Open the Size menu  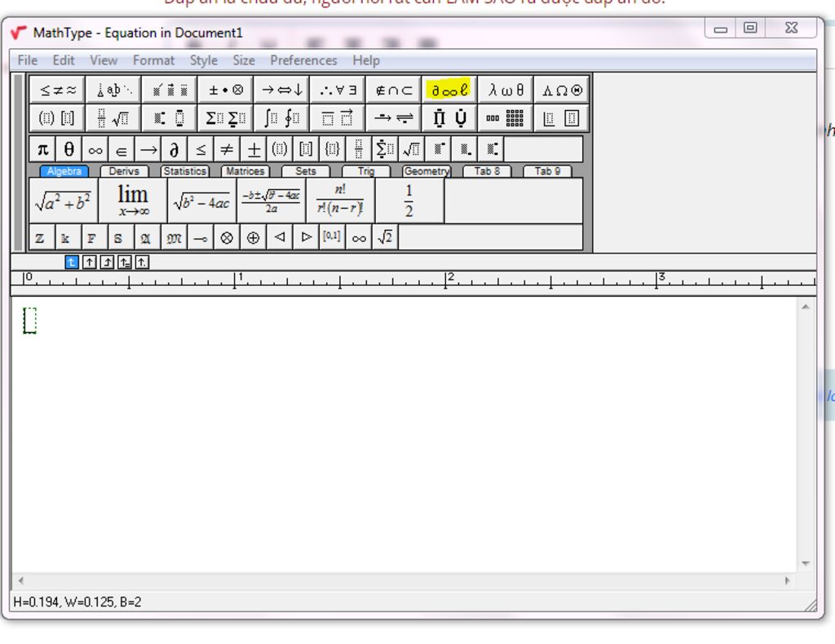[x=243, y=60]
